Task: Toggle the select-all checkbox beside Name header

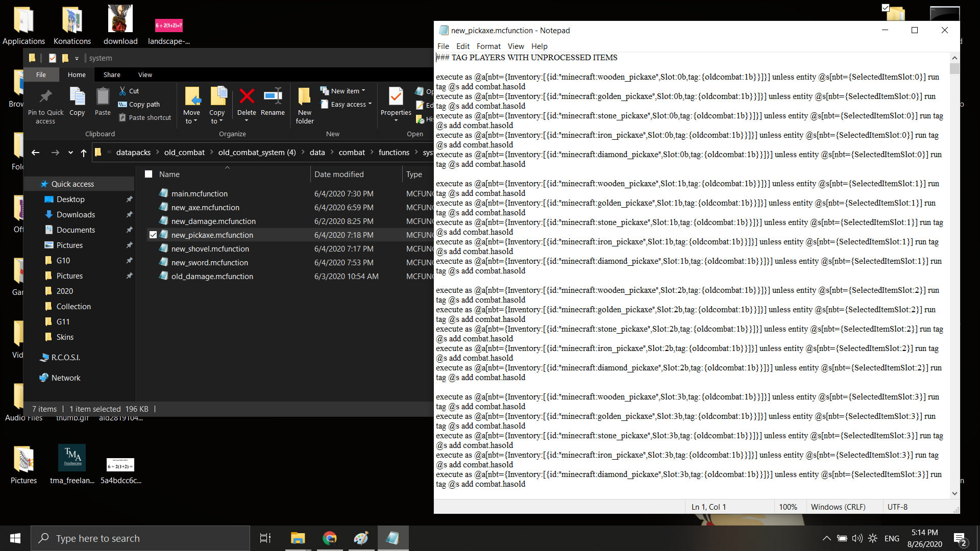Action: click(x=149, y=174)
